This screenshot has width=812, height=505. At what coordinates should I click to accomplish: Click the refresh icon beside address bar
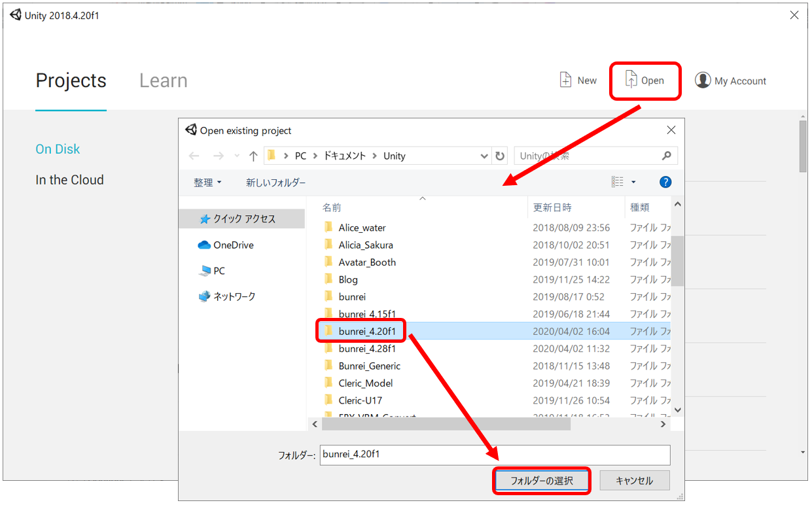(x=501, y=156)
